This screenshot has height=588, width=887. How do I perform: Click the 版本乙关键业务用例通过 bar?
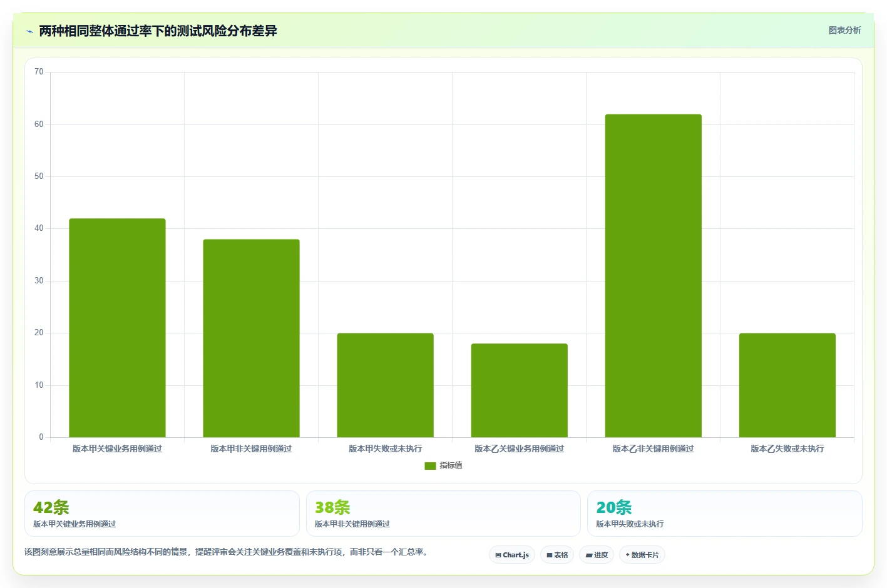coord(519,390)
